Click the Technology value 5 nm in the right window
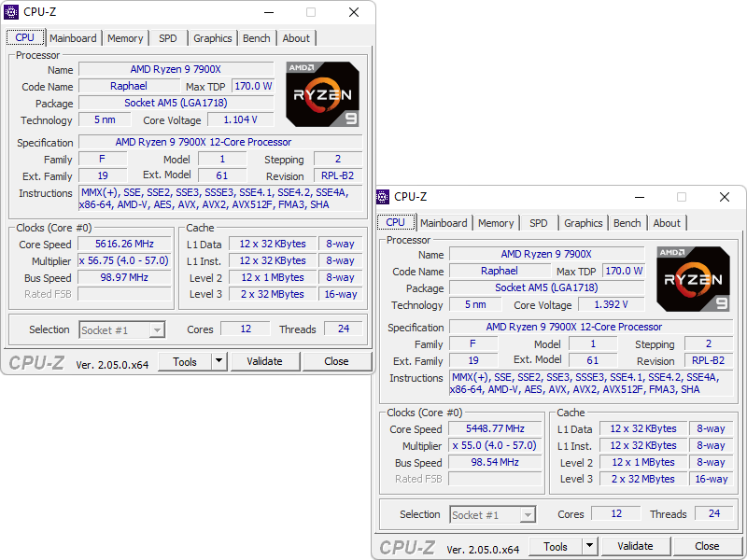The height and width of the screenshot is (560, 747). (x=475, y=304)
